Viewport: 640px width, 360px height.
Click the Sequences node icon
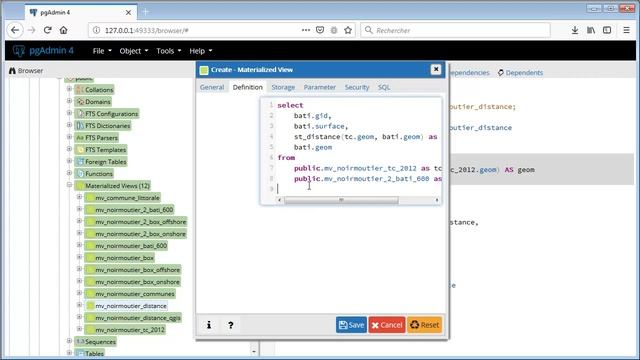pos(80,342)
